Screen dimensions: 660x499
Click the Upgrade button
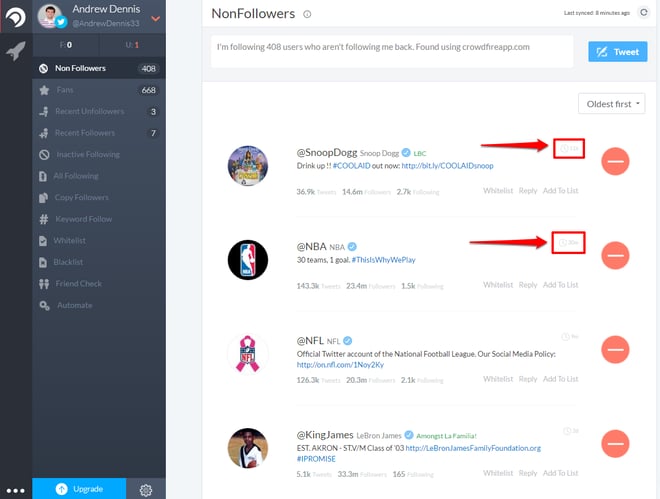(79, 488)
